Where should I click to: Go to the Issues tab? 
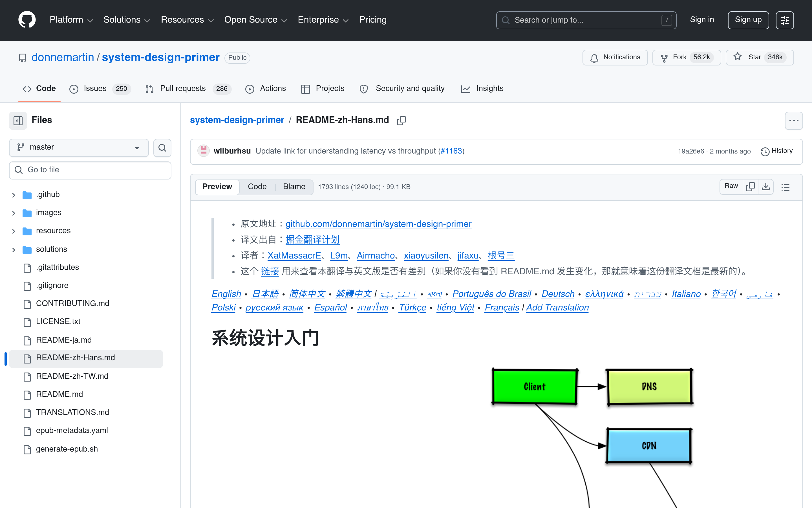(100, 89)
